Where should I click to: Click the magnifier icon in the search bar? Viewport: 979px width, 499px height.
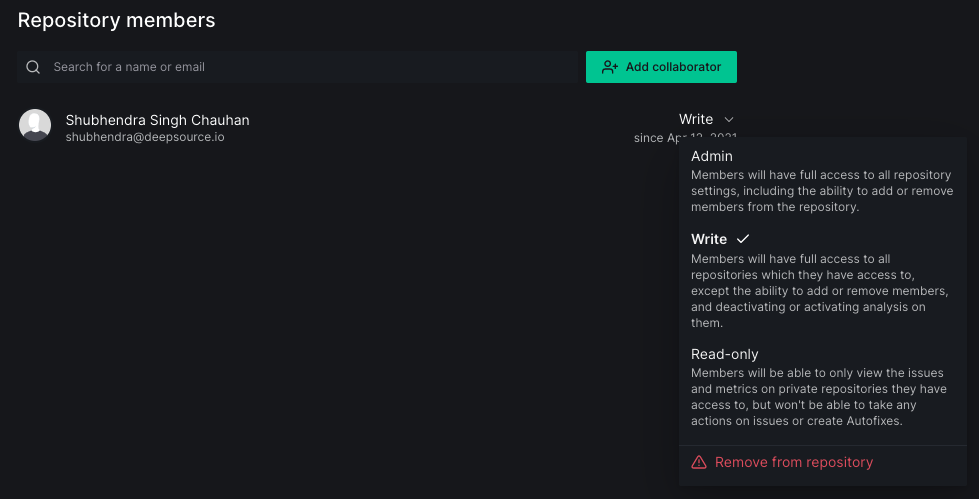pyautogui.click(x=33, y=67)
